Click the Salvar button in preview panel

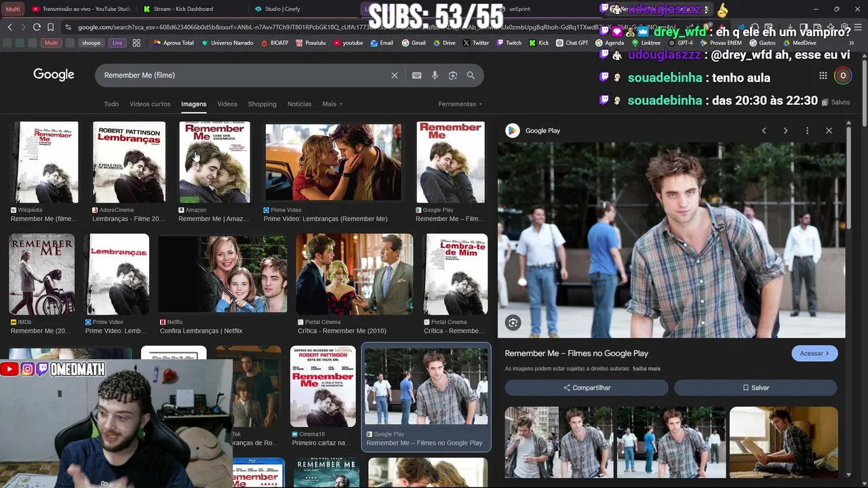[755, 388]
